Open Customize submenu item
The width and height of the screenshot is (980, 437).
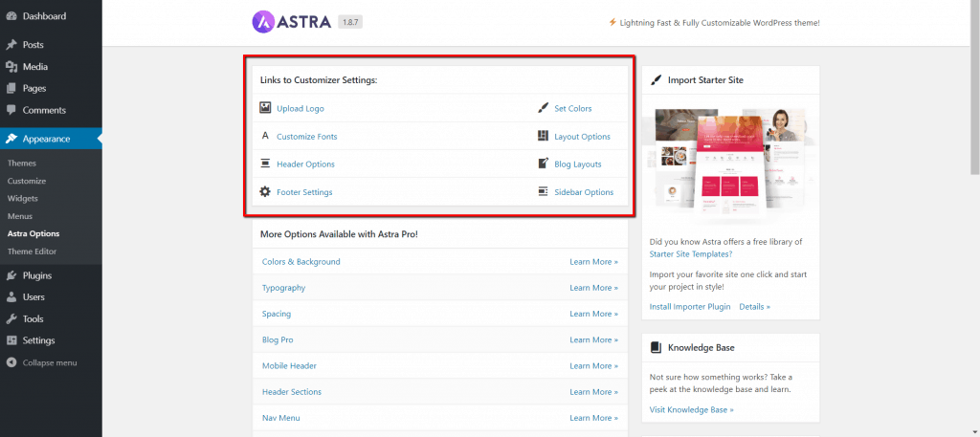(27, 181)
